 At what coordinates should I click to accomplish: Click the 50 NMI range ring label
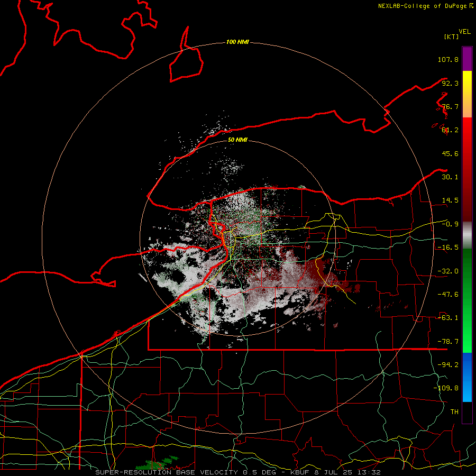click(237, 140)
